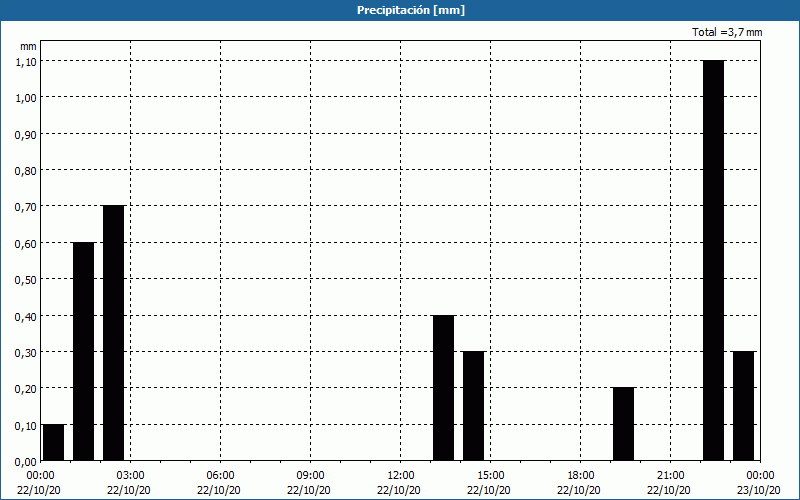Select the 0,30 mm bar beside the 1,10 bar
This screenshot has height=500, width=800.
[743, 406]
